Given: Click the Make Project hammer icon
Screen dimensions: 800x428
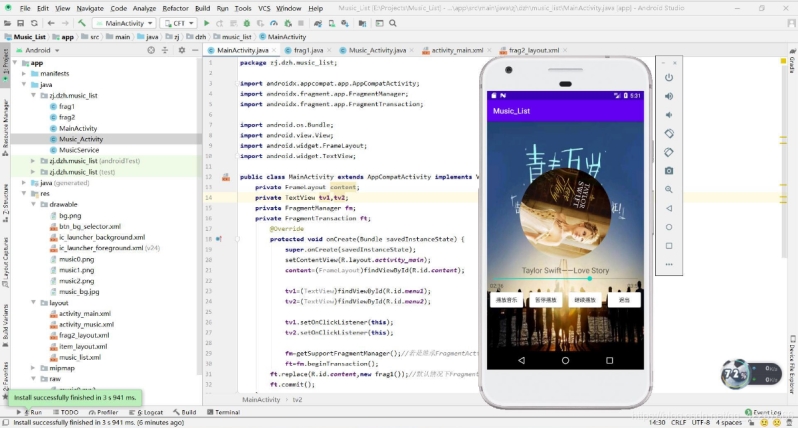Looking at the screenshot, I should pos(84,22).
